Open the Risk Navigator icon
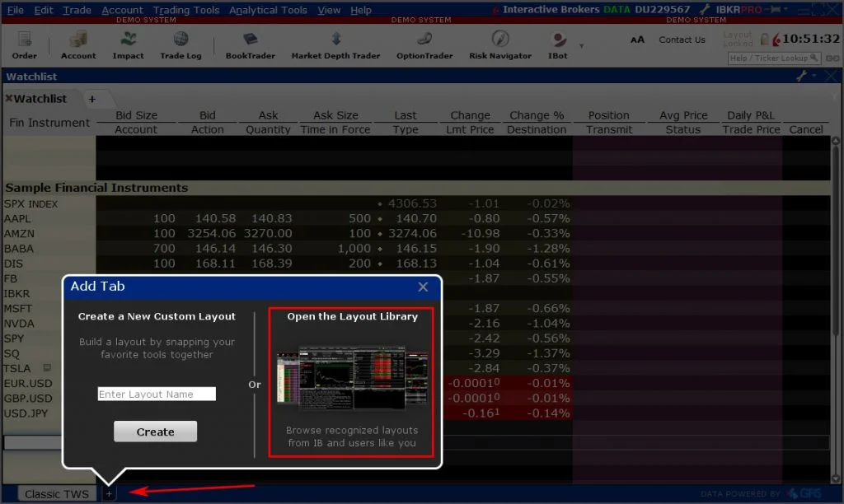Viewport: 844px width, 504px height. (x=500, y=44)
